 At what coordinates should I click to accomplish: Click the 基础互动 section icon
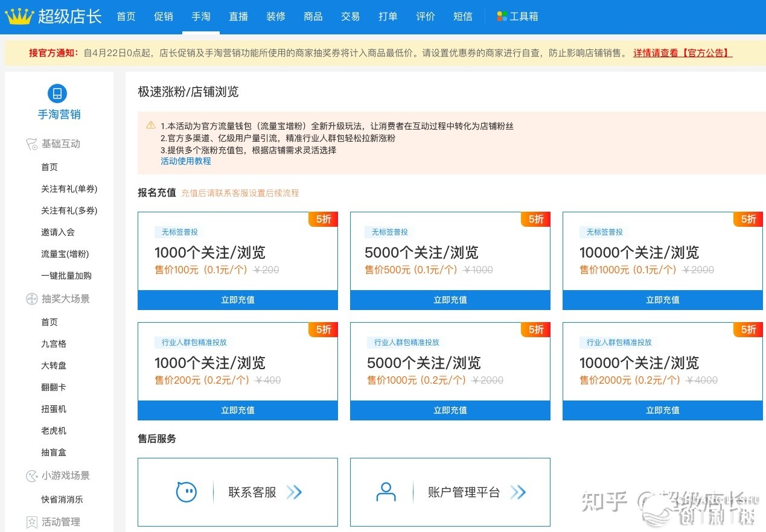click(31, 144)
